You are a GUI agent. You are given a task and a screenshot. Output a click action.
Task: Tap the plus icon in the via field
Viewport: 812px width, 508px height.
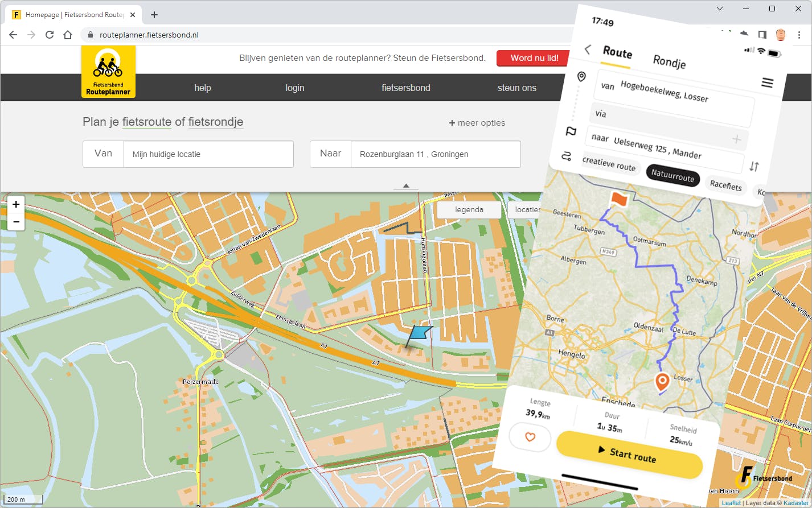[x=736, y=139]
